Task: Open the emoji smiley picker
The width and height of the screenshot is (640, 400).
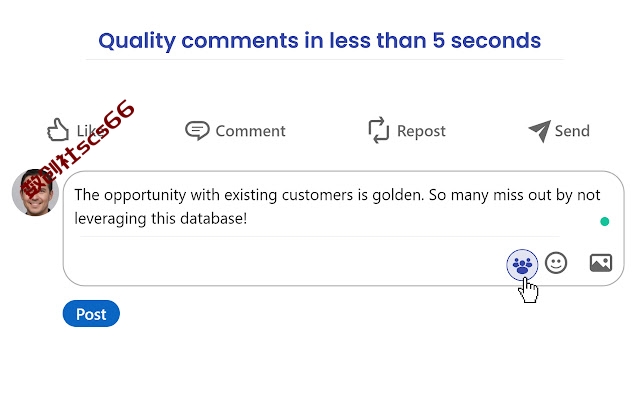Action: click(x=556, y=263)
